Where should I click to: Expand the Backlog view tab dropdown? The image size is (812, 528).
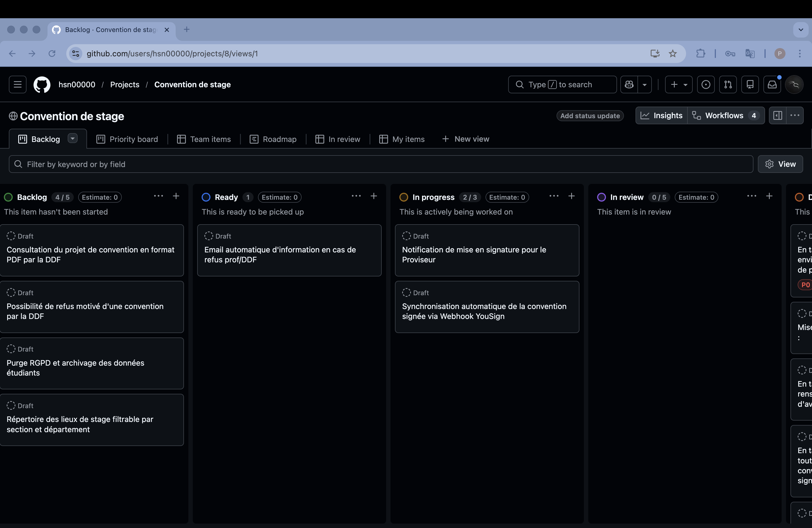[x=72, y=138]
